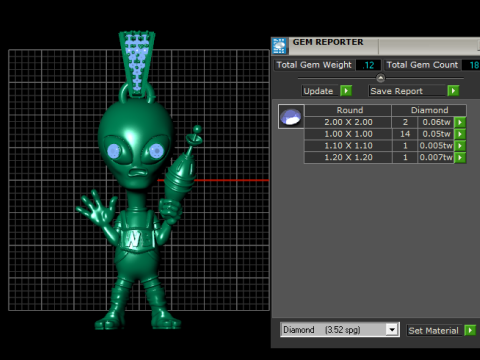Click the 0.06tw weight cell
The width and height of the screenshot is (480, 360).
click(x=436, y=122)
